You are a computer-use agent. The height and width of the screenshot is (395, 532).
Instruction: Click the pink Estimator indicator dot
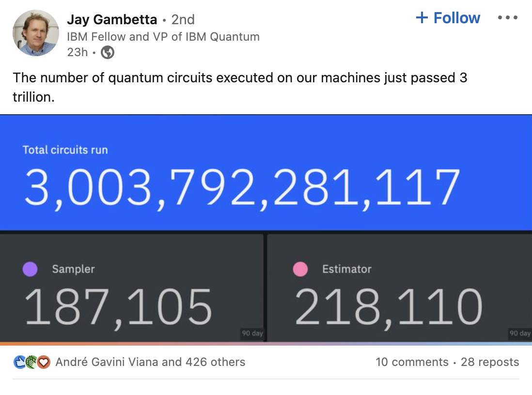tap(300, 269)
